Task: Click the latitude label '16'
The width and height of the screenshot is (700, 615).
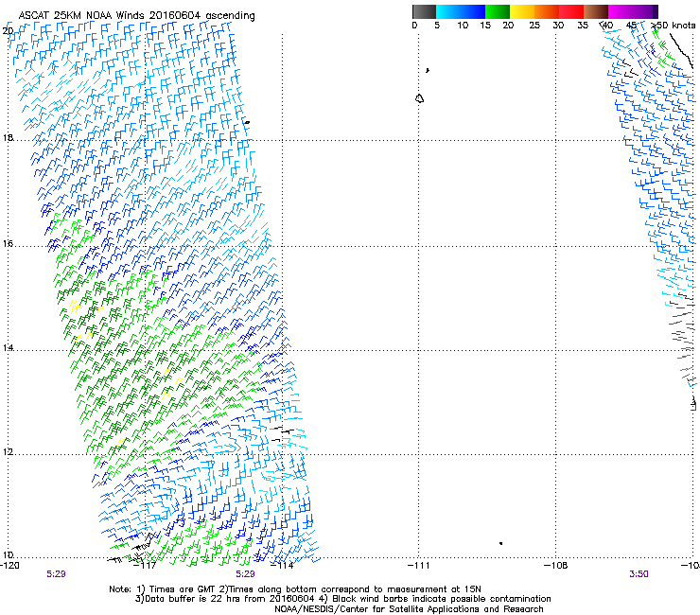Action: point(8,244)
